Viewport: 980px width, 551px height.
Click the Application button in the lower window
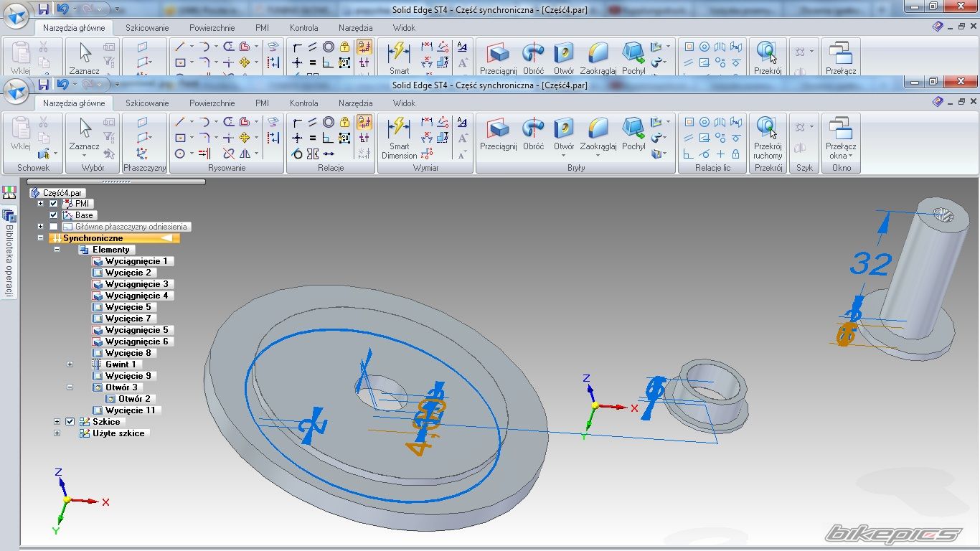tap(16, 90)
